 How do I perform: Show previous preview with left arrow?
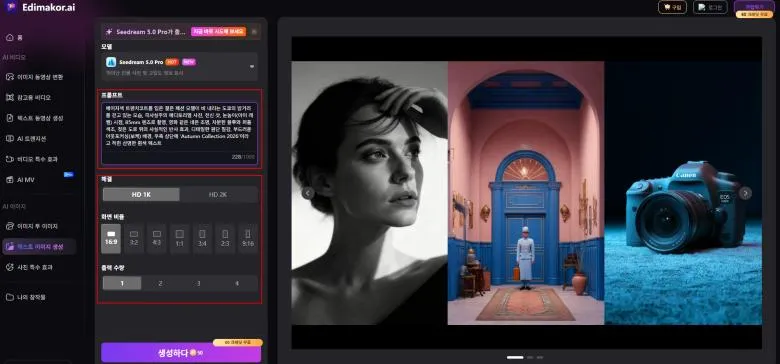(x=308, y=193)
